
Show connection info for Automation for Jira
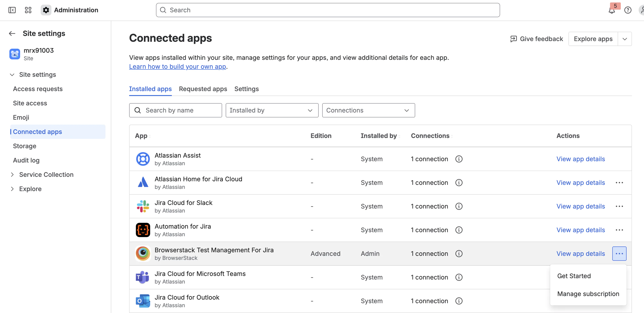pos(459,230)
